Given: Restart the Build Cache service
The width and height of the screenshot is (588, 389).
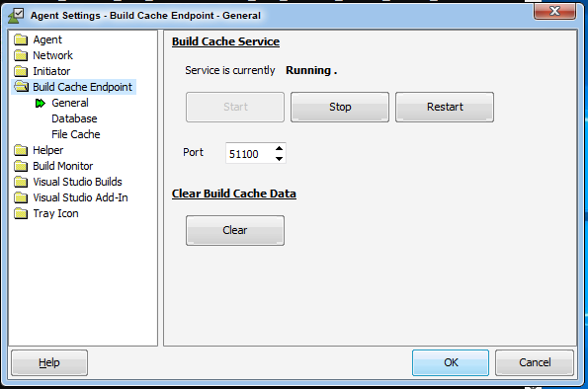Looking at the screenshot, I should [x=445, y=108].
